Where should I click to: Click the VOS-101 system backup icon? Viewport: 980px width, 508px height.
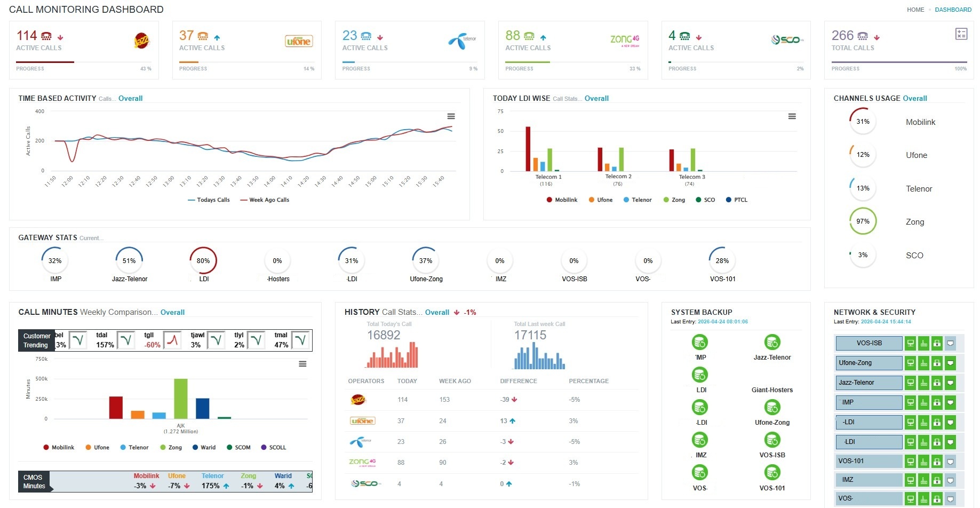[x=772, y=473]
